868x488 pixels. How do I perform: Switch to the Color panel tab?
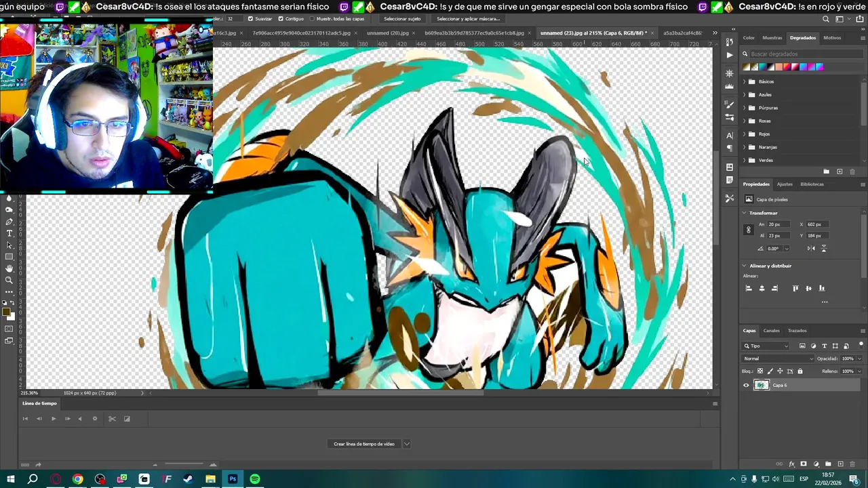coord(749,38)
